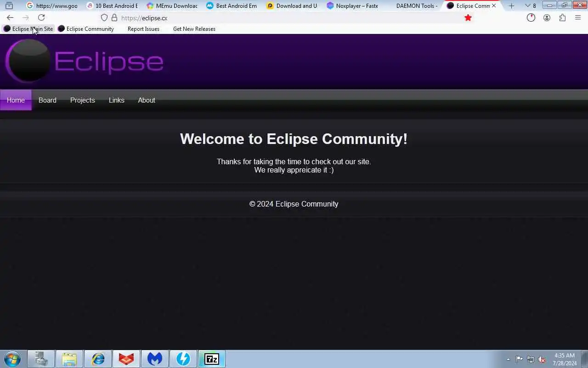
Task: Open the DAEMON Tools lightning icon
Action: 183,359
